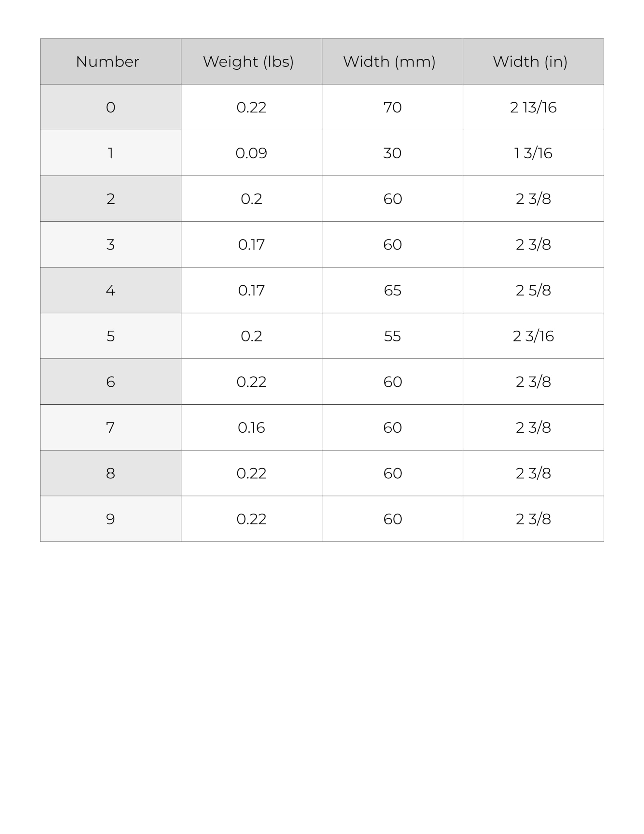
Task: Select the 1 3/16 inch cell
Action: [533, 153]
